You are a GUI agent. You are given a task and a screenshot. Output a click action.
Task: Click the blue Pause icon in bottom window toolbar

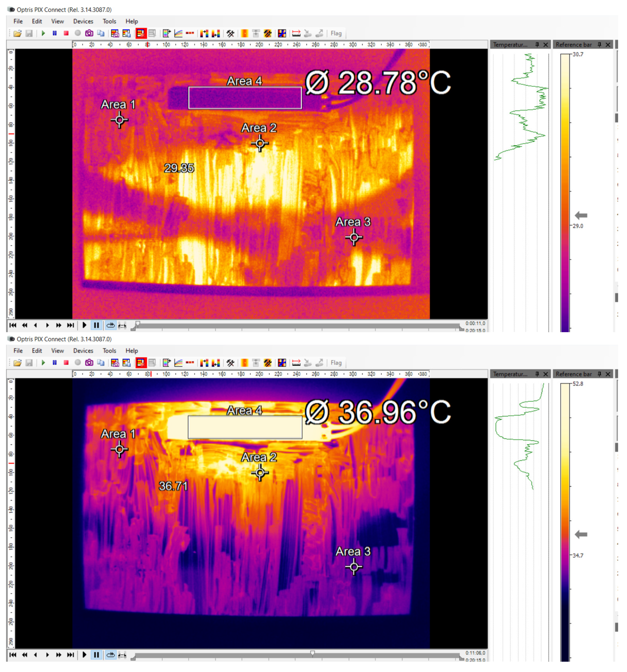(x=54, y=362)
